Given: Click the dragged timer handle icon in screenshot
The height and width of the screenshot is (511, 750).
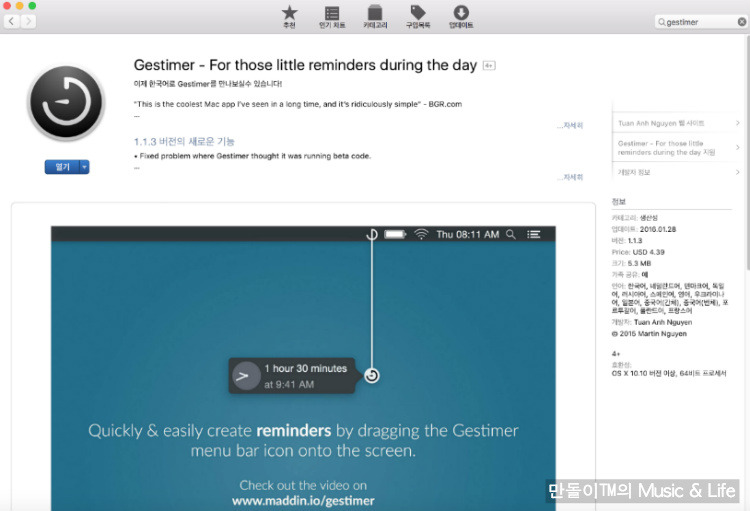Looking at the screenshot, I should tap(372, 376).
